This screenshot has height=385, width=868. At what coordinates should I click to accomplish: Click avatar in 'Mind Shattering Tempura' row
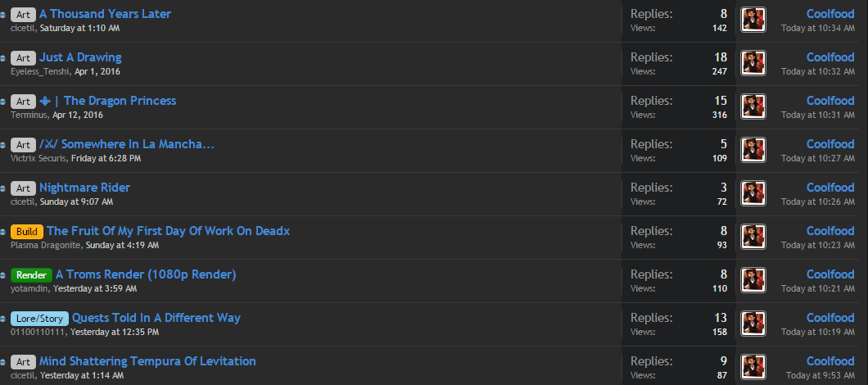click(753, 368)
